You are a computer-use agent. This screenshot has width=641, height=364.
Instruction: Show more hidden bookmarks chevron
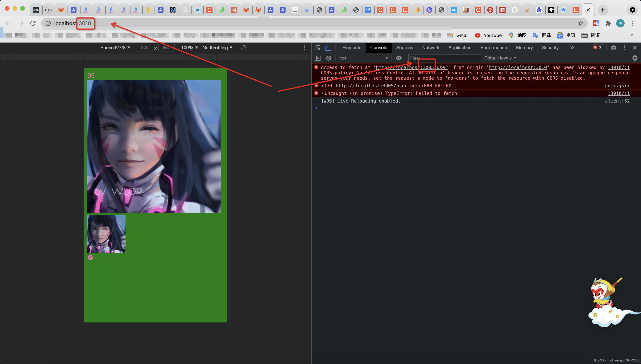pyautogui.click(x=632, y=35)
